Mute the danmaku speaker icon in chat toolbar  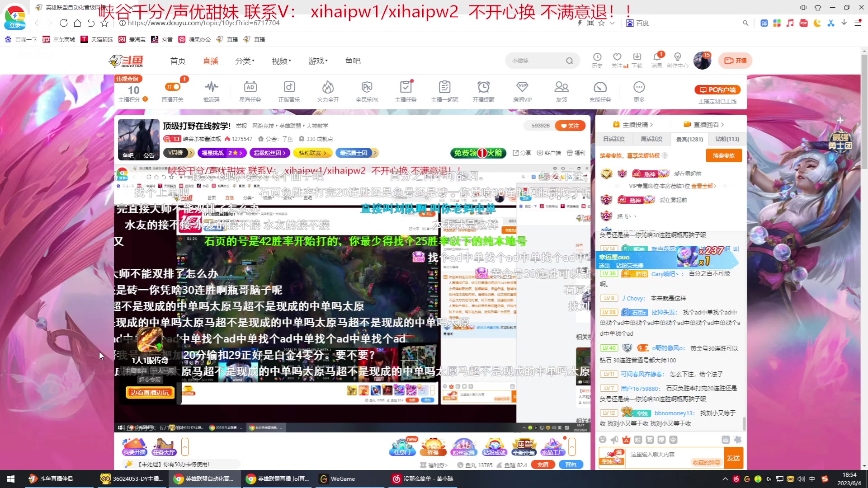[614, 439]
